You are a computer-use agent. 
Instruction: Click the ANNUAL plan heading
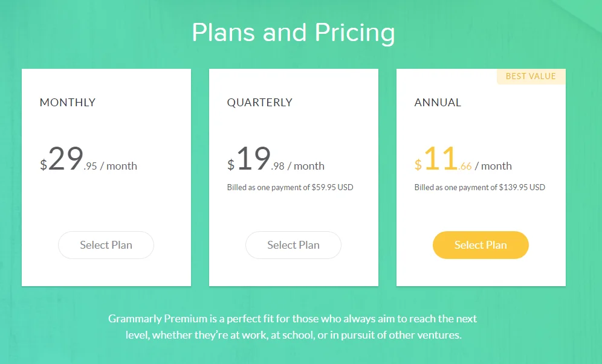tap(438, 103)
